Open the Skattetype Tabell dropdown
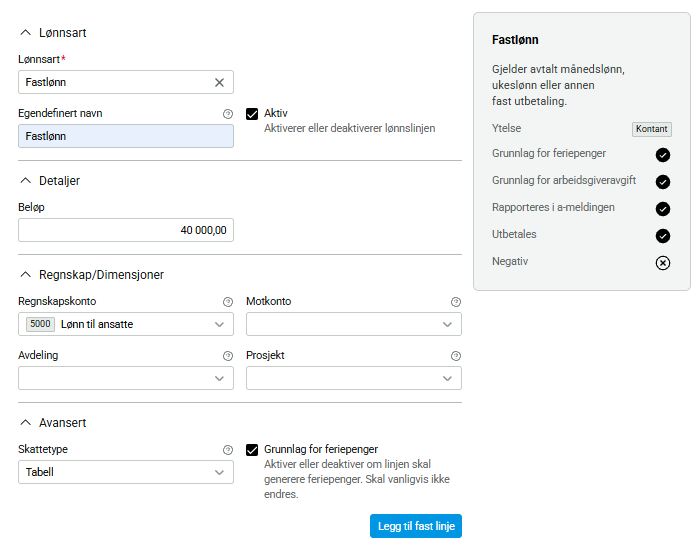694x554 pixels. tap(126, 472)
